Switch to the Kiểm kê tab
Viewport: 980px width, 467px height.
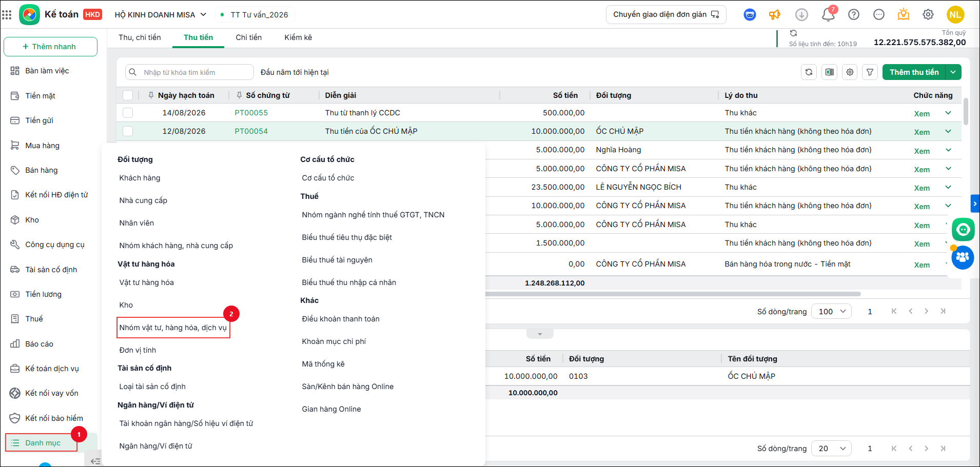298,37
